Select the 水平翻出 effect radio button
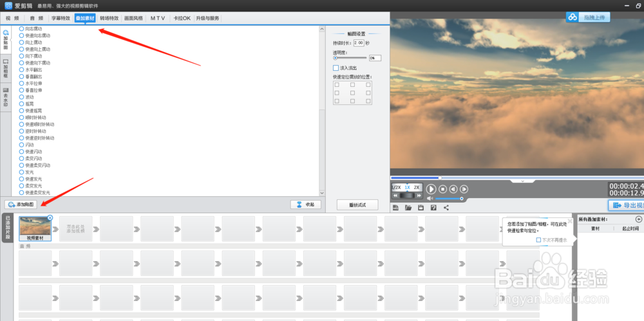This screenshot has width=644, height=321. click(22, 70)
